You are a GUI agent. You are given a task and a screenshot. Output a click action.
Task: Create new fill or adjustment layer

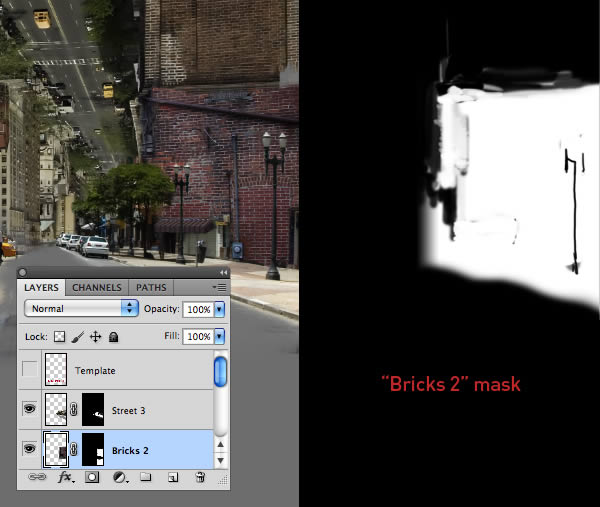click(120, 477)
